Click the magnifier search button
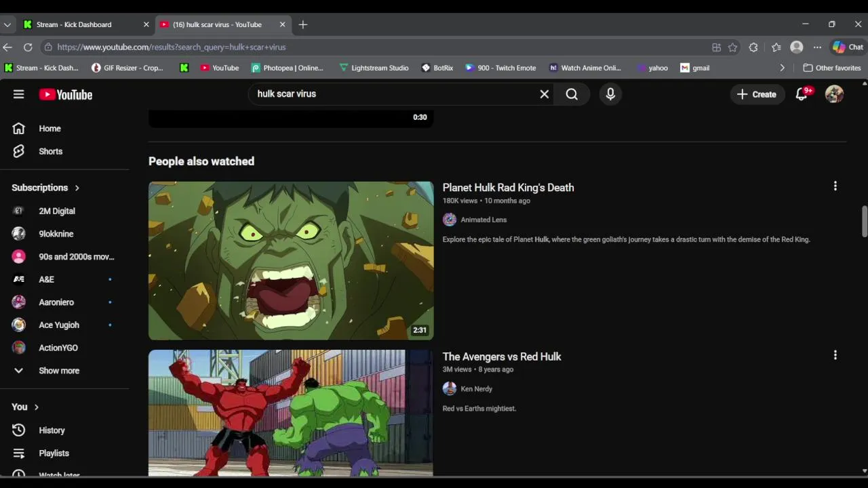This screenshot has width=868, height=488. [x=572, y=94]
